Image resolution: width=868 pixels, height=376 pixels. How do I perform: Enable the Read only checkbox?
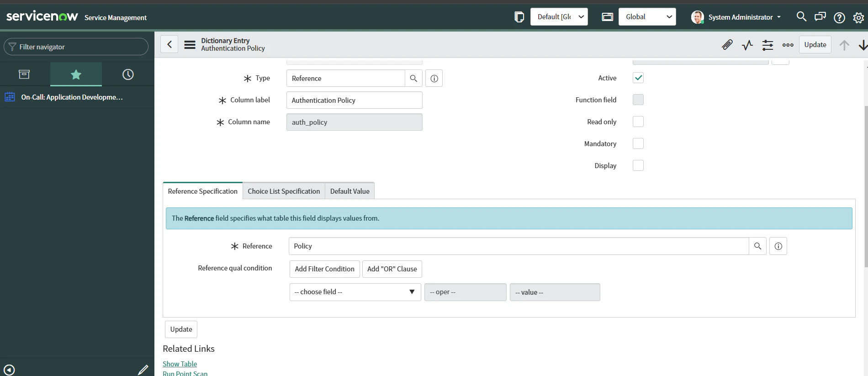pyautogui.click(x=638, y=122)
